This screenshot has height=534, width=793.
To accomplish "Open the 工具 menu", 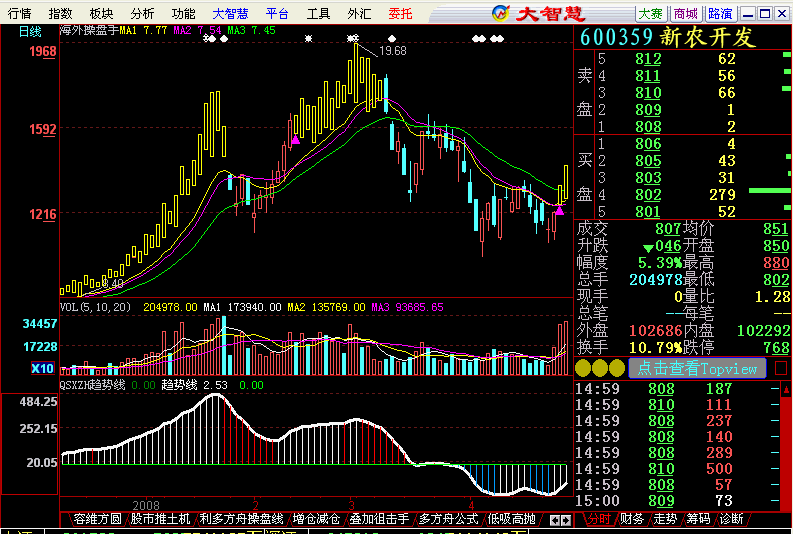I will click(x=318, y=14).
